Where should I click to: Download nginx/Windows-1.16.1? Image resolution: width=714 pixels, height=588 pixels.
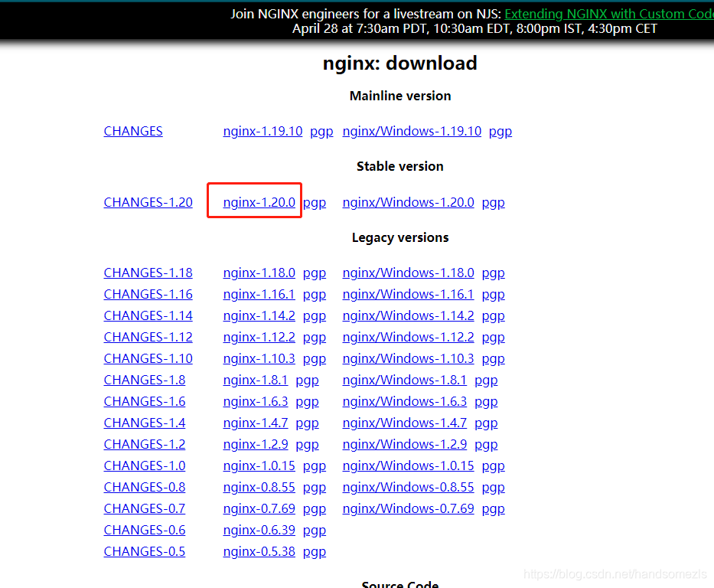(408, 294)
